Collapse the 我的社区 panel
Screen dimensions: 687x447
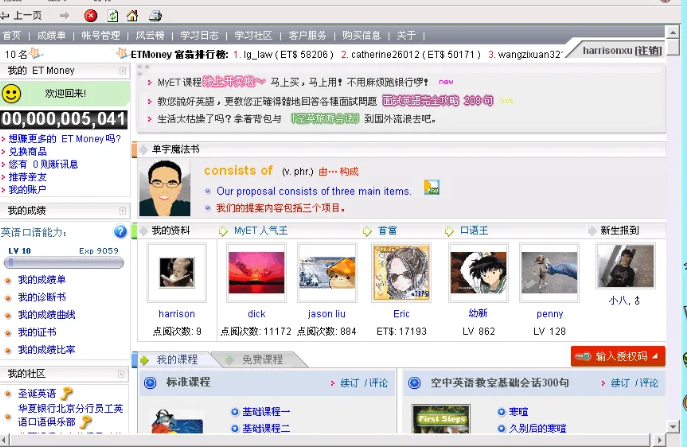(121, 374)
